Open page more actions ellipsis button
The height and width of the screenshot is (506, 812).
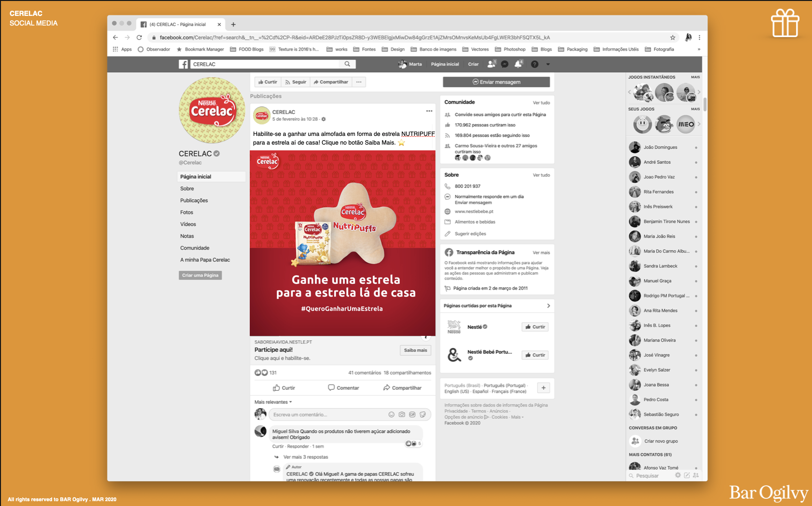tap(359, 82)
